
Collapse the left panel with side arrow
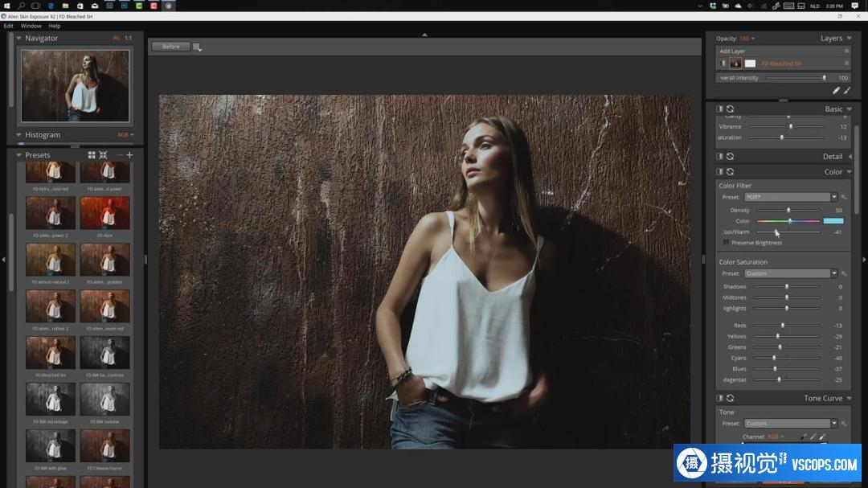click(x=3, y=259)
